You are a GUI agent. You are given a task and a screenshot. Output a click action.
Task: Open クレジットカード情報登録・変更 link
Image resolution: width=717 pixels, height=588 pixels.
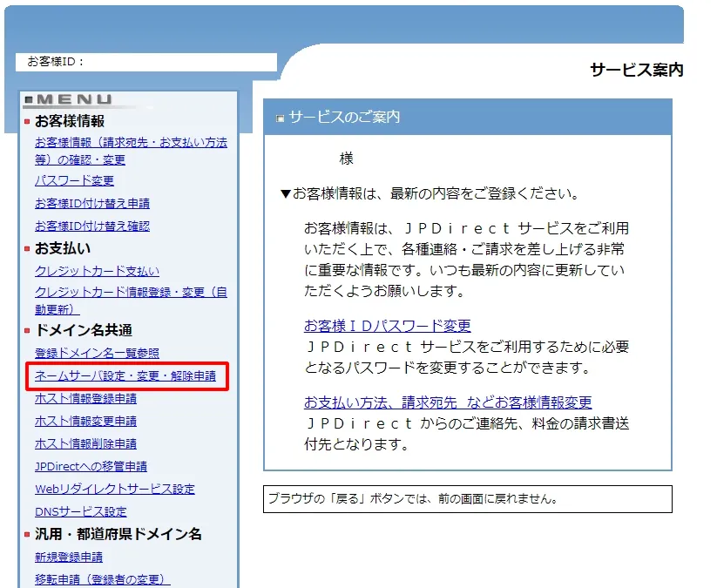131,301
